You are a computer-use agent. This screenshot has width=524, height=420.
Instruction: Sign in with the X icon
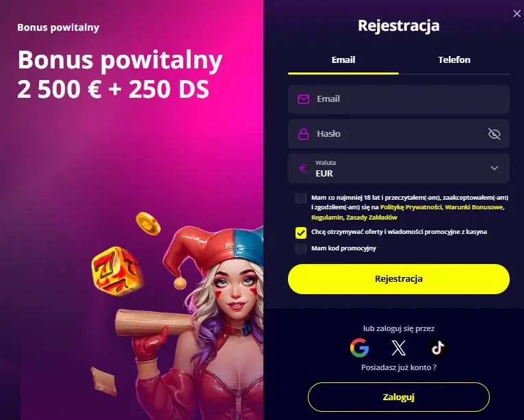click(x=398, y=347)
